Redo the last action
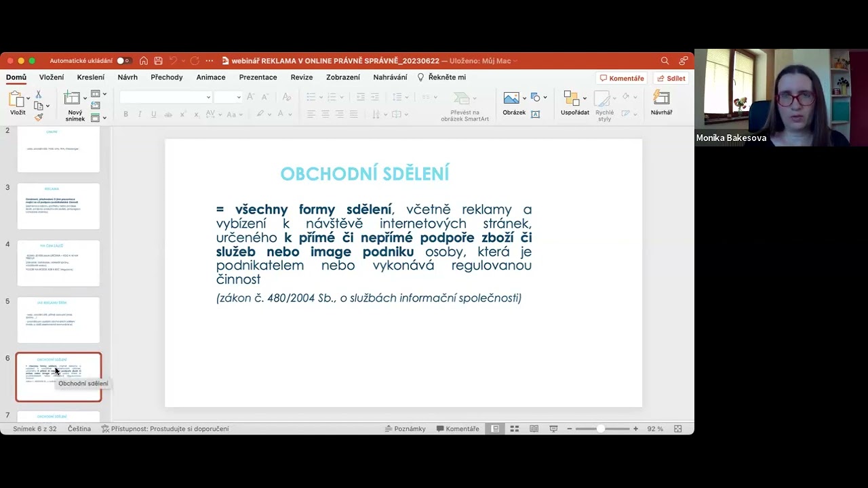Image resolution: width=868 pixels, height=488 pixels. coord(195,61)
